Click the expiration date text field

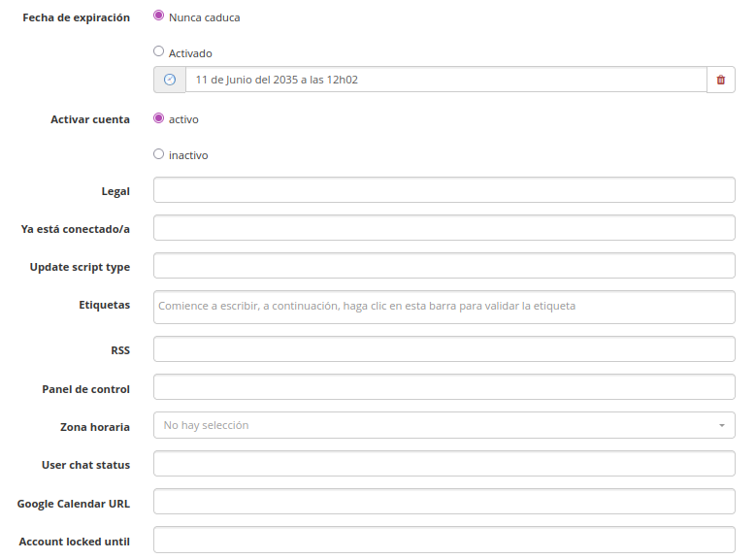pos(445,80)
